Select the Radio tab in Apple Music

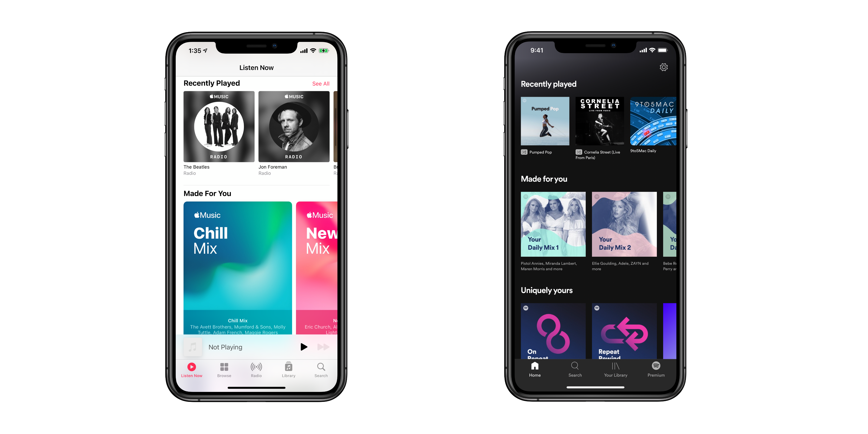coord(258,372)
